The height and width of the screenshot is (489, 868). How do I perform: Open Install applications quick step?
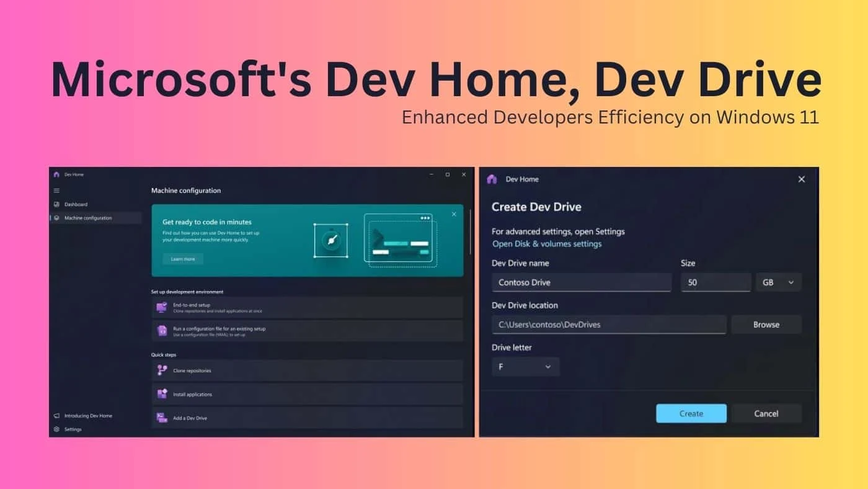(x=307, y=394)
